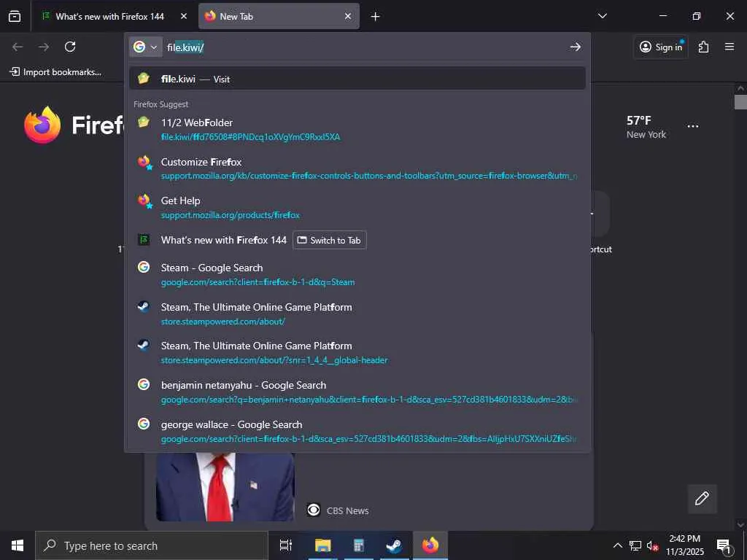747x560 pixels.
Task: Switch to the What's new with Firefox 144 tab
Action: pyautogui.click(x=110, y=16)
